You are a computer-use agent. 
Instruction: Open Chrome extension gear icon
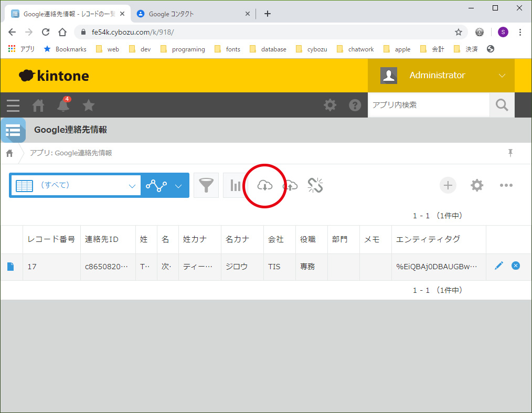pos(480,32)
